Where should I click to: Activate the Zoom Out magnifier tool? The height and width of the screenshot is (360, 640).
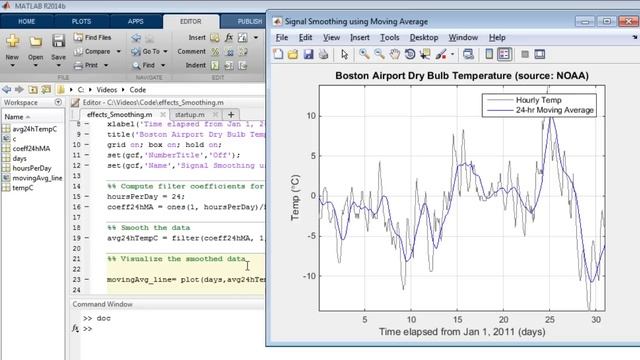pyautogui.click(x=379, y=54)
